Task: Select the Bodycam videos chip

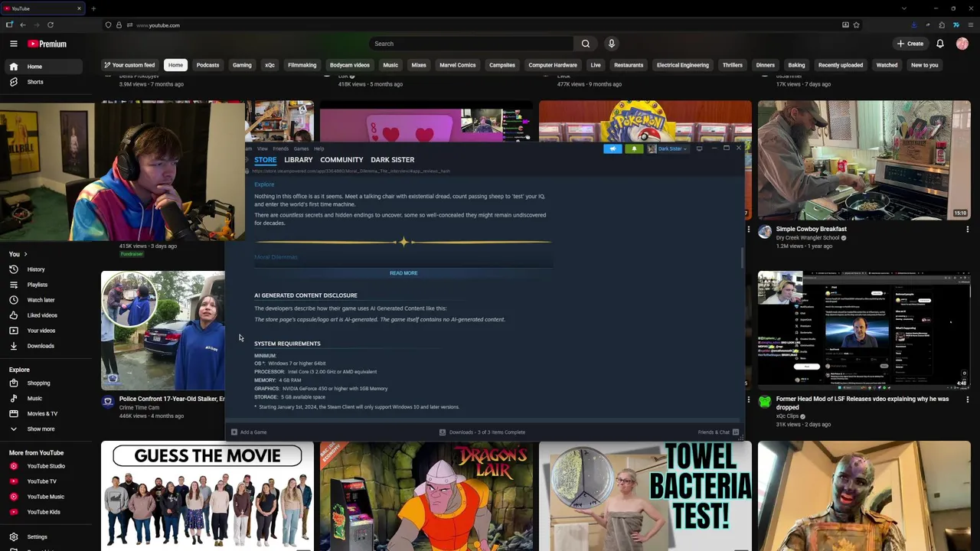Action: tap(349, 65)
